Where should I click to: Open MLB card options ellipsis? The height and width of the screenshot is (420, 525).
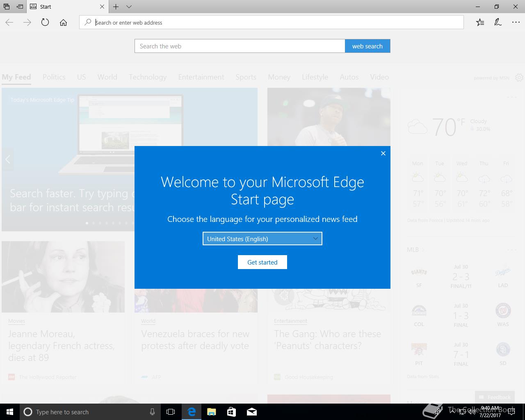(512, 250)
